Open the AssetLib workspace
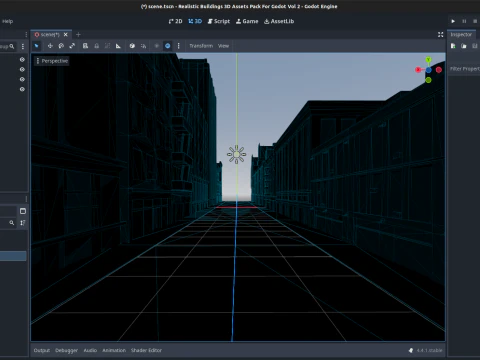Screen dimensions: 480x360 point(279,21)
